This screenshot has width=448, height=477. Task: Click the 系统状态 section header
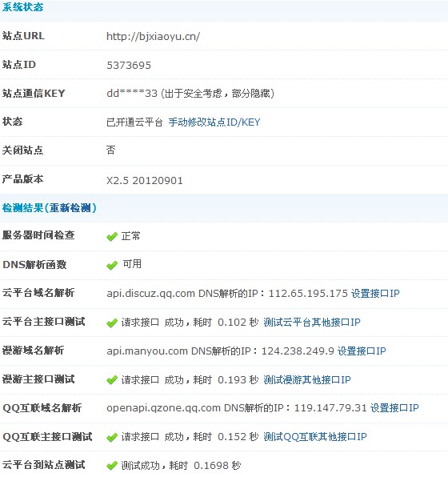pyautogui.click(x=23, y=7)
